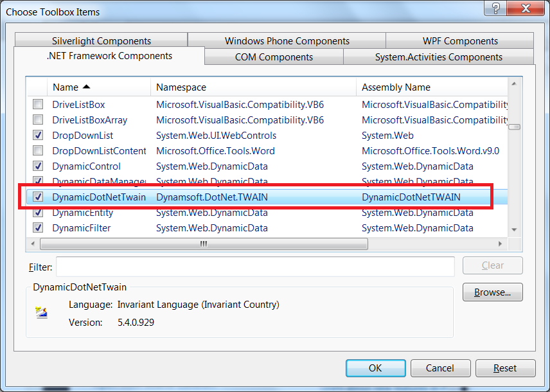
Task: Switch to the COM Components tab
Action: (274, 57)
